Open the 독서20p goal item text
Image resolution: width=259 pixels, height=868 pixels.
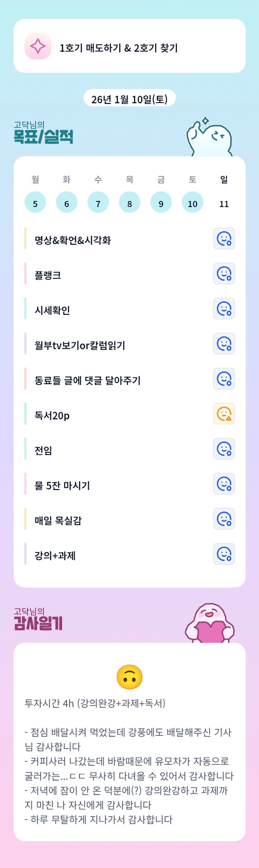[x=52, y=416]
